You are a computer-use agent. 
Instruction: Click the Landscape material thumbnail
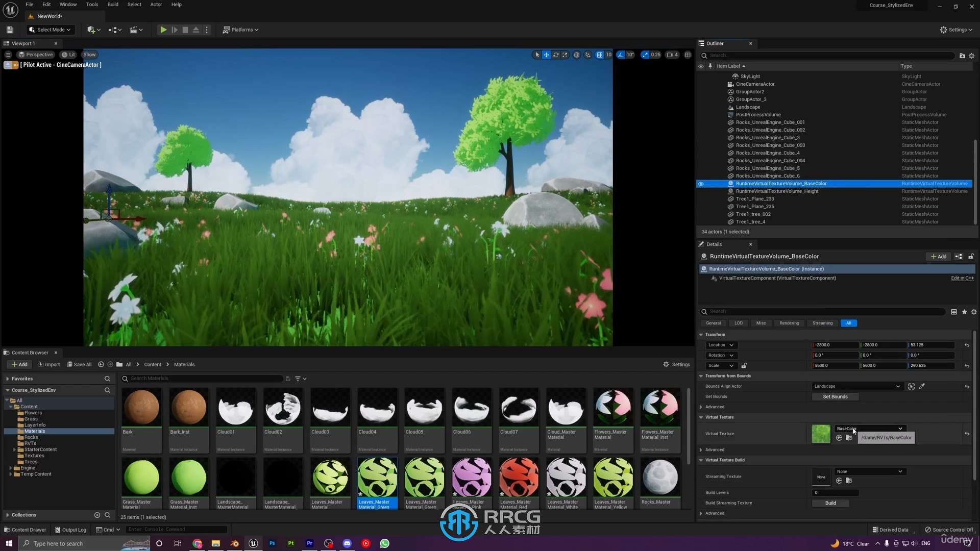pyautogui.click(x=234, y=478)
